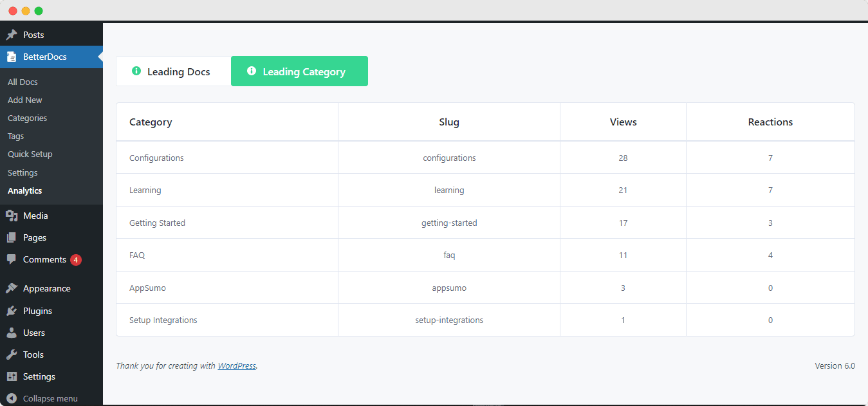Screen dimensions: 868x406
Task: Select the Posts pin icon in sidebar
Action: pyautogui.click(x=10, y=34)
